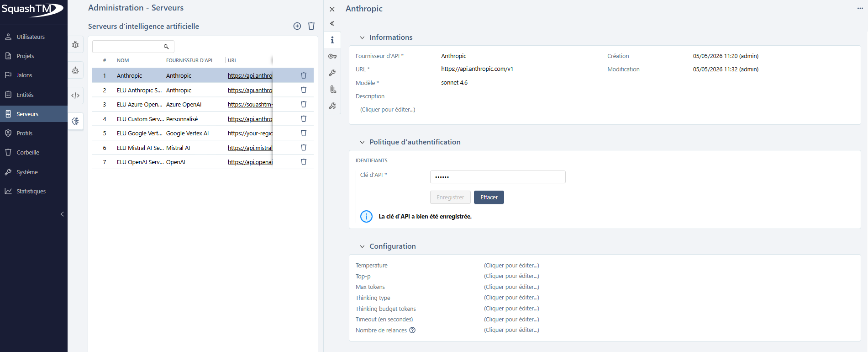Viewport: 868px width, 352px height.
Task: Delete ELU Anthropic S... server row
Action: [304, 90]
